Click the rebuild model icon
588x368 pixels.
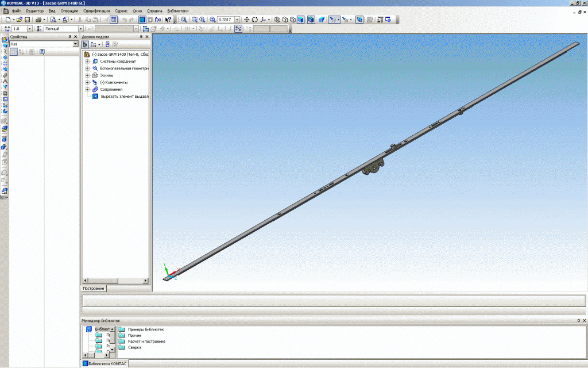388,20
